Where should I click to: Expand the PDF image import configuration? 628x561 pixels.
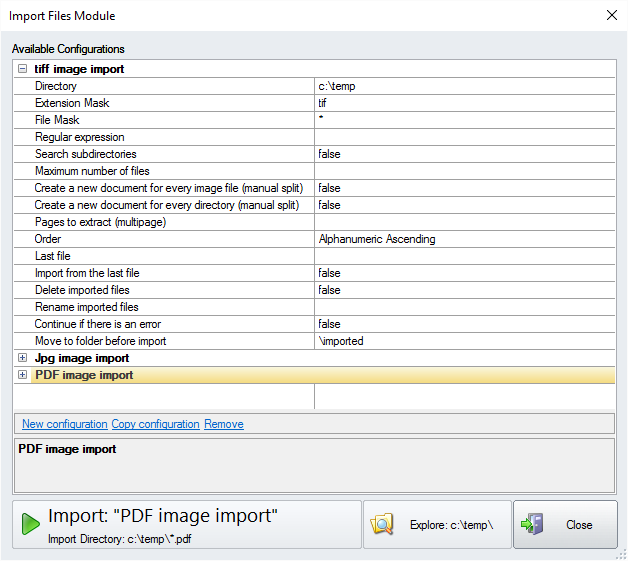(x=22, y=375)
